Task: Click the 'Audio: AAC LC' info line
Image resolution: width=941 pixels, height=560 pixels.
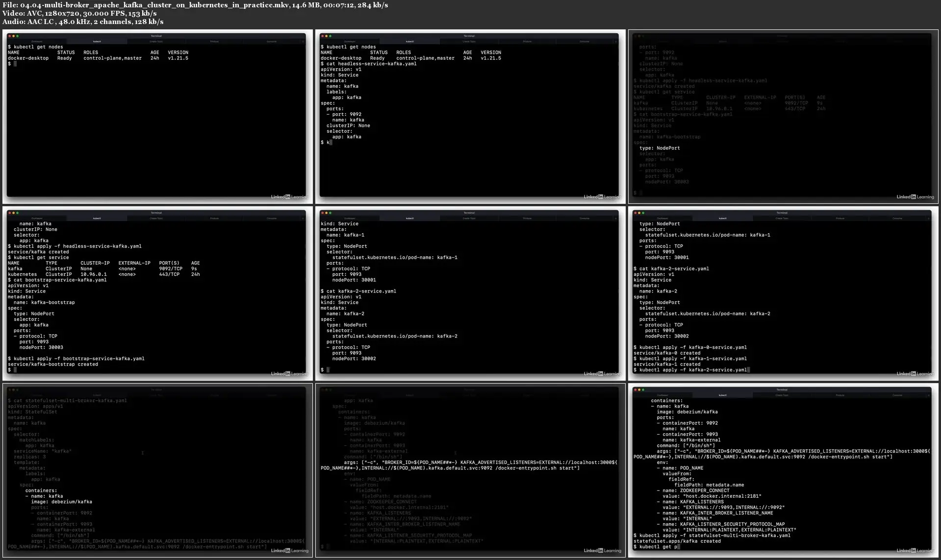Action: click(x=83, y=22)
